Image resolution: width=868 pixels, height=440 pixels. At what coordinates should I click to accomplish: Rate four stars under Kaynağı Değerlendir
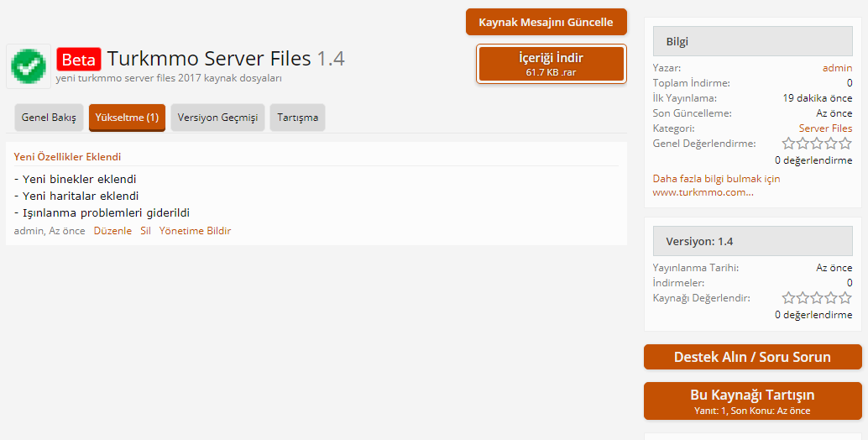tap(831, 298)
